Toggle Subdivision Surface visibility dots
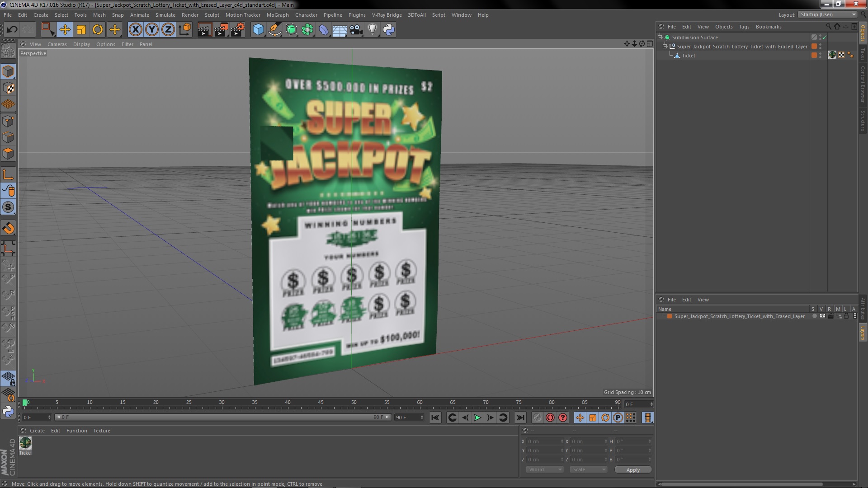The width and height of the screenshot is (868, 488). [820, 38]
